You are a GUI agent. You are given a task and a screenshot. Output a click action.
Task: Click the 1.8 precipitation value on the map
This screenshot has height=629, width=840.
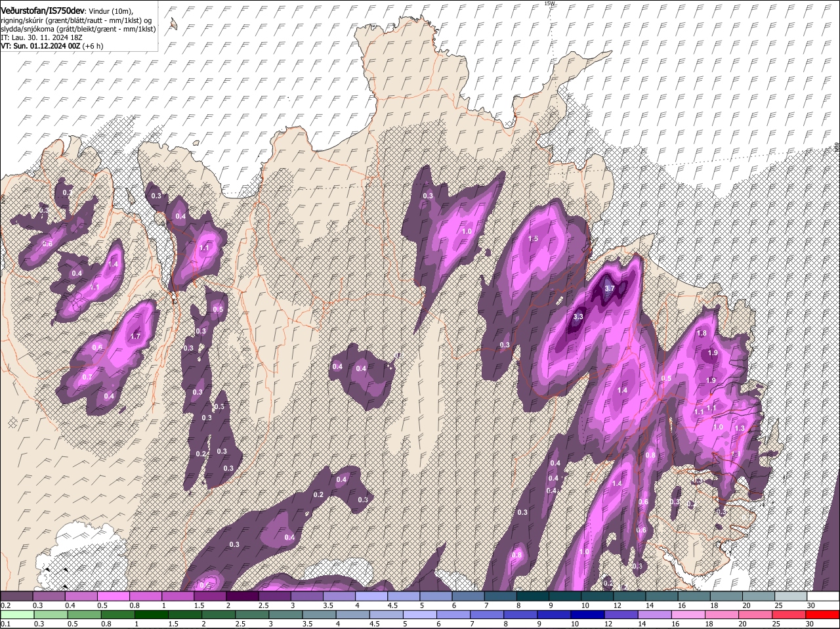[x=702, y=334]
